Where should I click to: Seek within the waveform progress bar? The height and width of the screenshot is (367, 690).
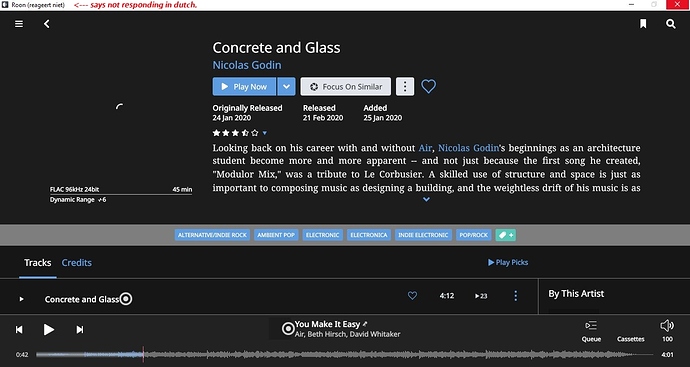coord(345,354)
